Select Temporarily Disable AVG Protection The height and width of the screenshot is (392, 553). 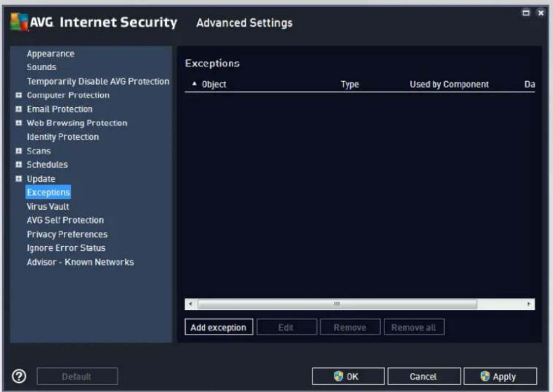pos(98,82)
